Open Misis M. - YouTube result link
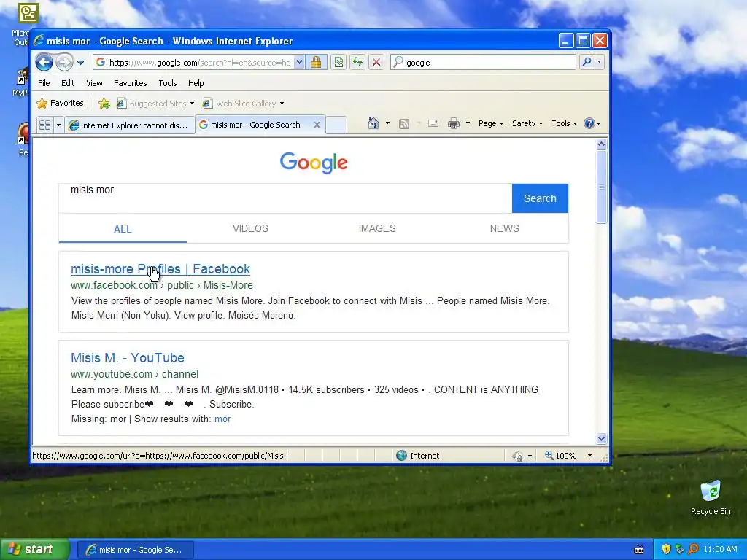747x560 pixels. [x=128, y=357]
